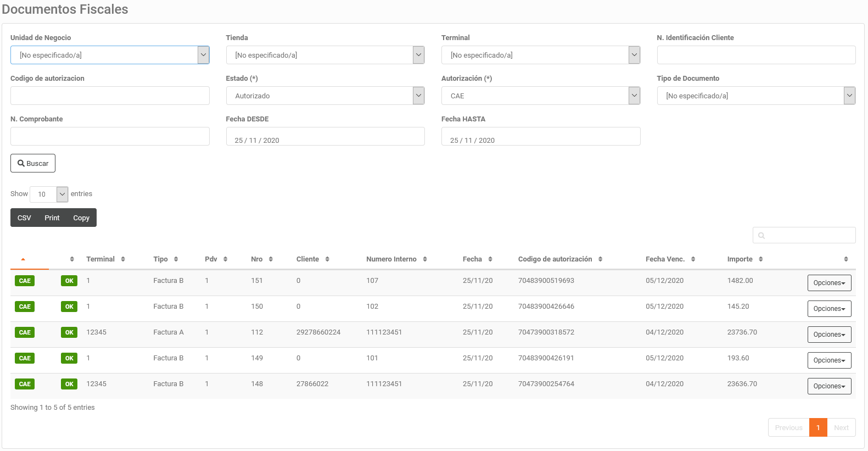Click CAE badge on row Nro 112
This screenshot has height=451, width=868.
click(x=25, y=332)
